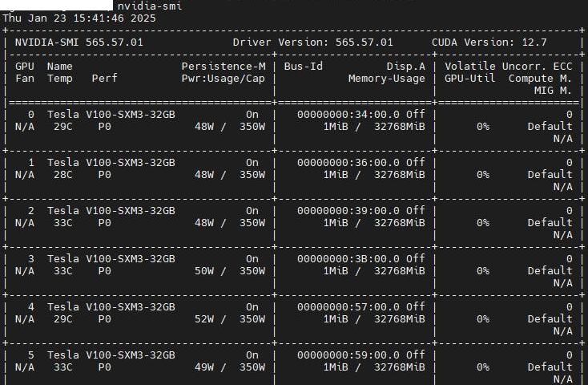Click the 'GPU-Util' column header
The height and width of the screenshot is (385, 588).
pos(470,78)
